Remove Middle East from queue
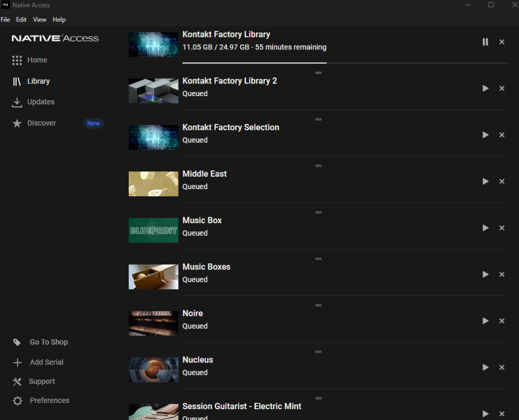This screenshot has width=519, height=420. click(502, 181)
